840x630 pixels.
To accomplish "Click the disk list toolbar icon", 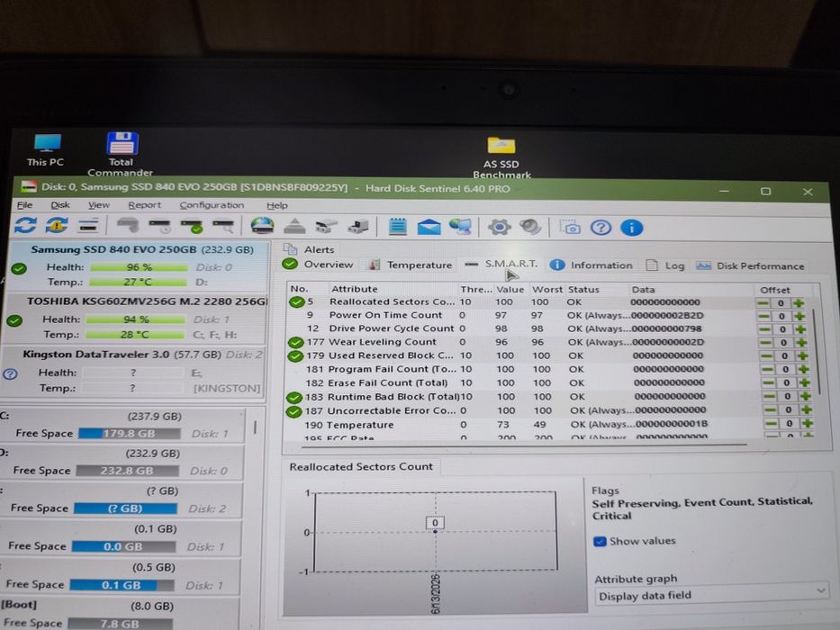I will click(88, 226).
